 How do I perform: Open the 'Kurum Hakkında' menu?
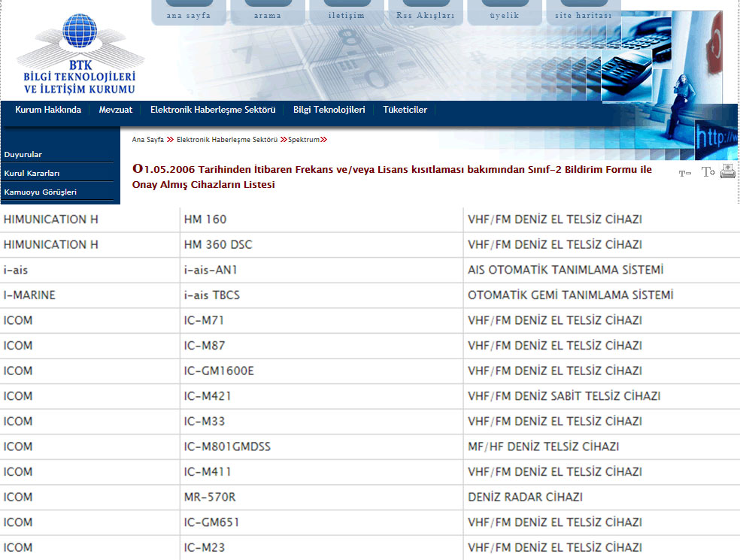pos(48,110)
